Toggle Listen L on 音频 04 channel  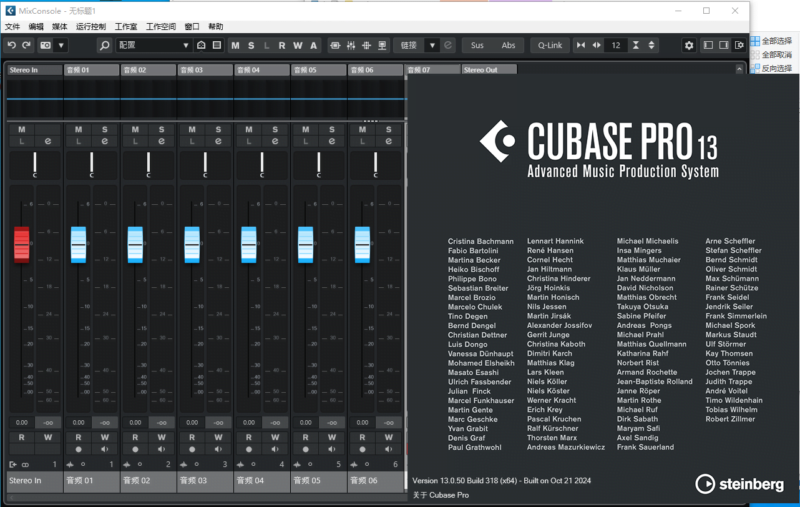pyautogui.click(x=248, y=141)
